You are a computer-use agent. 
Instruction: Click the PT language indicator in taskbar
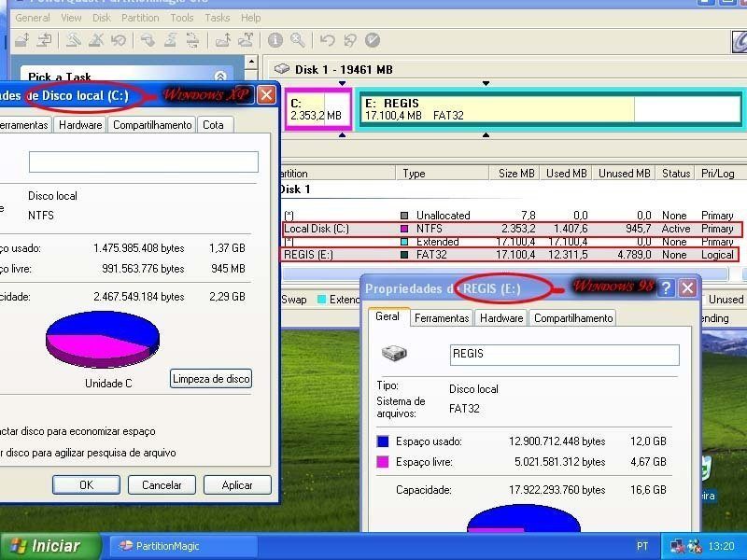click(642, 546)
